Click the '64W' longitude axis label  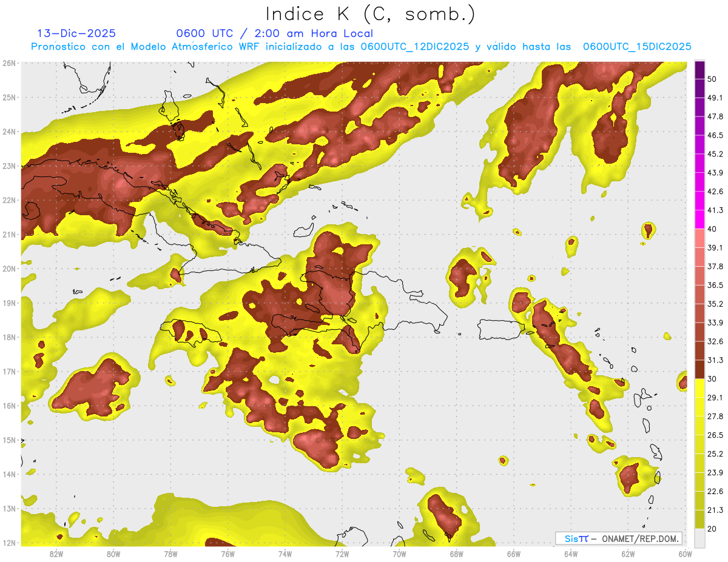point(570,554)
